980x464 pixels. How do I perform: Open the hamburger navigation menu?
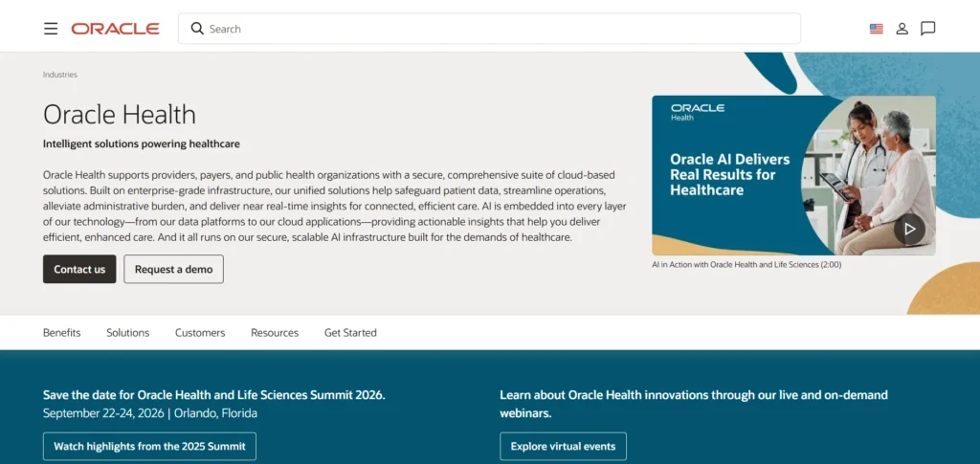(51, 29)
